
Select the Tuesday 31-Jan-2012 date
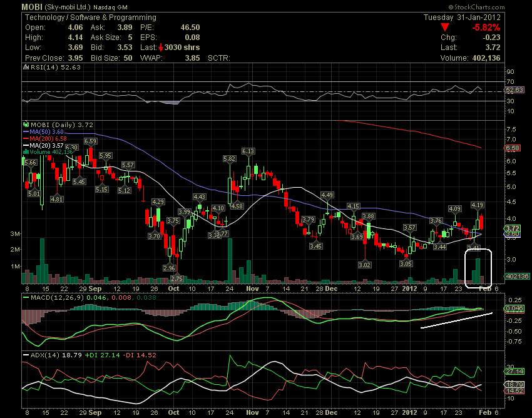point(462,18)
